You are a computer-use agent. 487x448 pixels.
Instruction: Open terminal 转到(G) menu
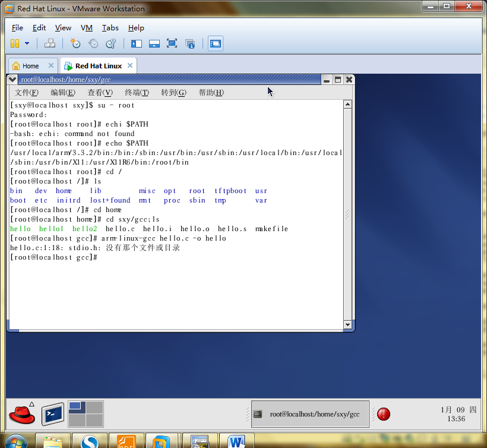pyautogui.click(x=173, y=93)
